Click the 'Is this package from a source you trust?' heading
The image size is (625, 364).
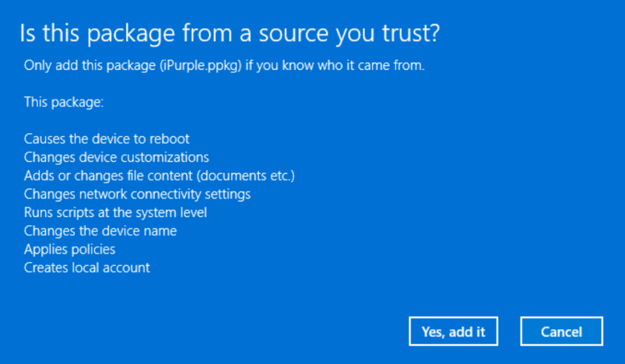click(230, 34)
